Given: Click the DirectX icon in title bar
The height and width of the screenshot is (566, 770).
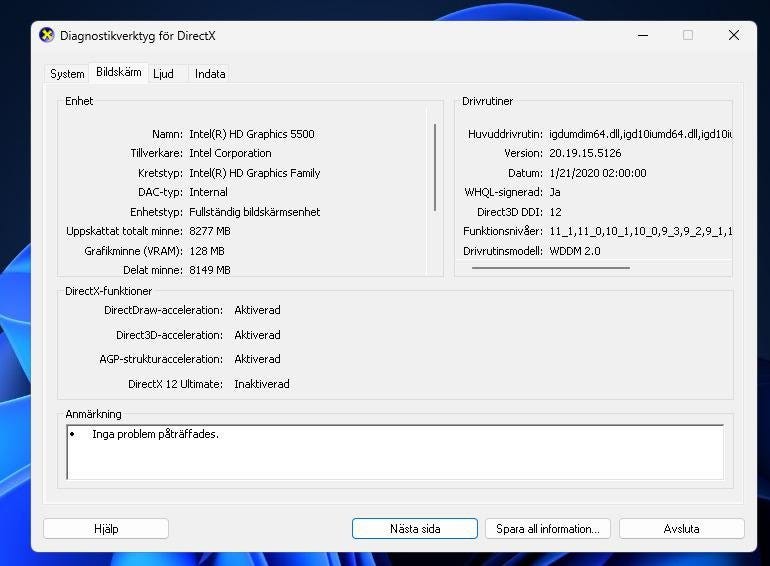Looking at the screenshot, I should coord(47,35).
